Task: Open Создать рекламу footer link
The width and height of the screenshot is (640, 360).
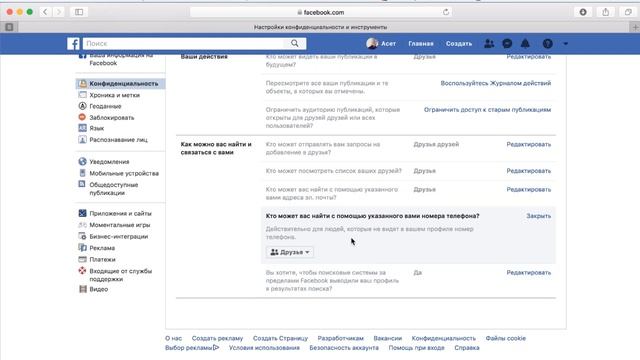Action: click(x=217, y=338)
